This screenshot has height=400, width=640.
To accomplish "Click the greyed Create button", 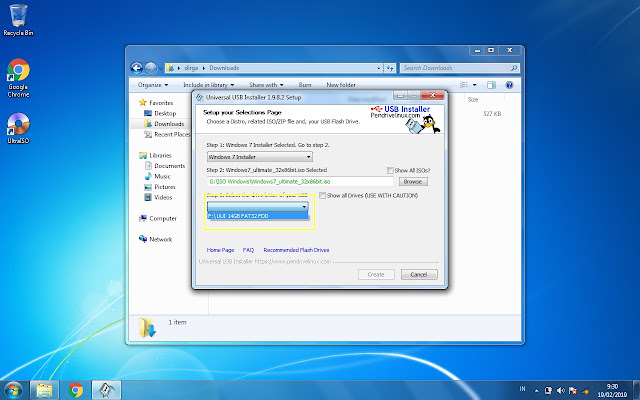I will 376,274.
